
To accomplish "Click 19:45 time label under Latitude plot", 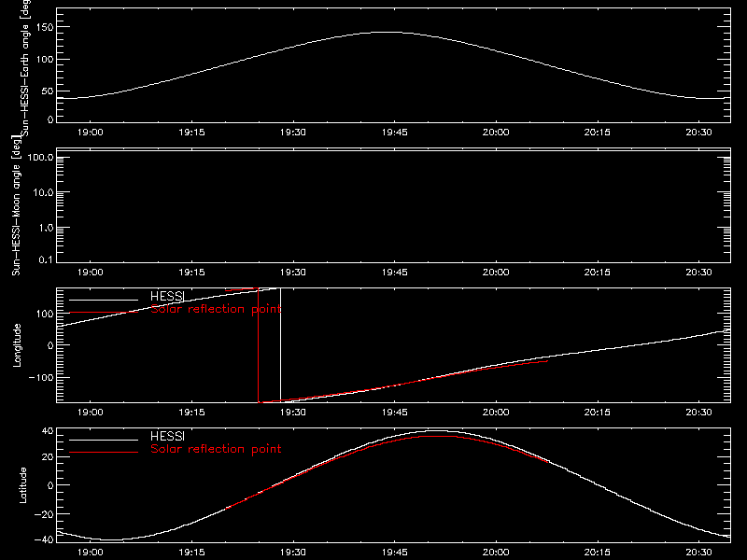I will point(394,553).
